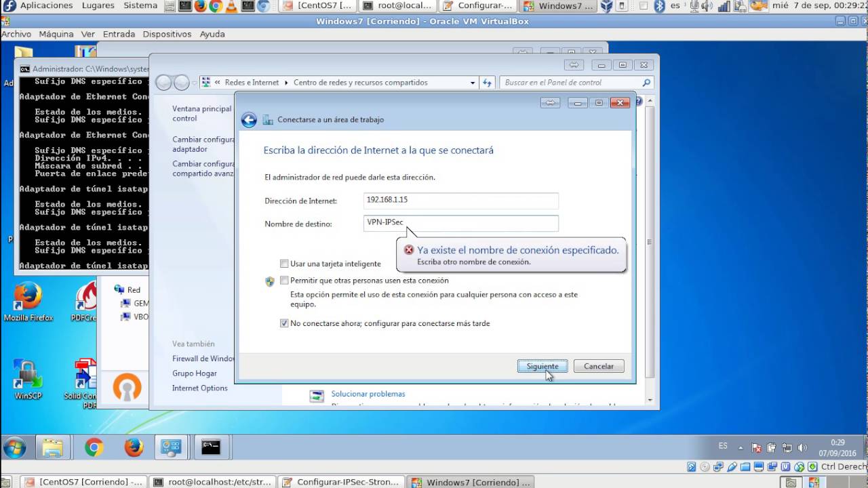Open the Ver menu
The image size is (868, 488).
[88, 34]
